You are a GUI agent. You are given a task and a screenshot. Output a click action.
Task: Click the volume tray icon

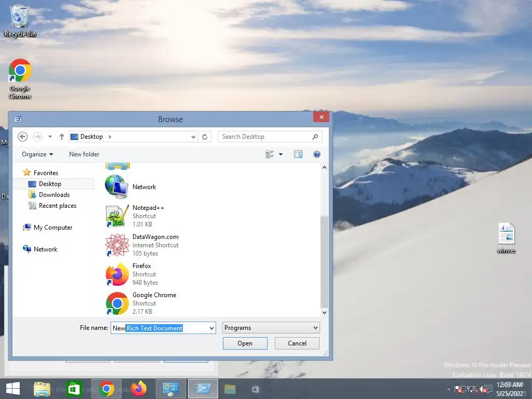point(483,389)
